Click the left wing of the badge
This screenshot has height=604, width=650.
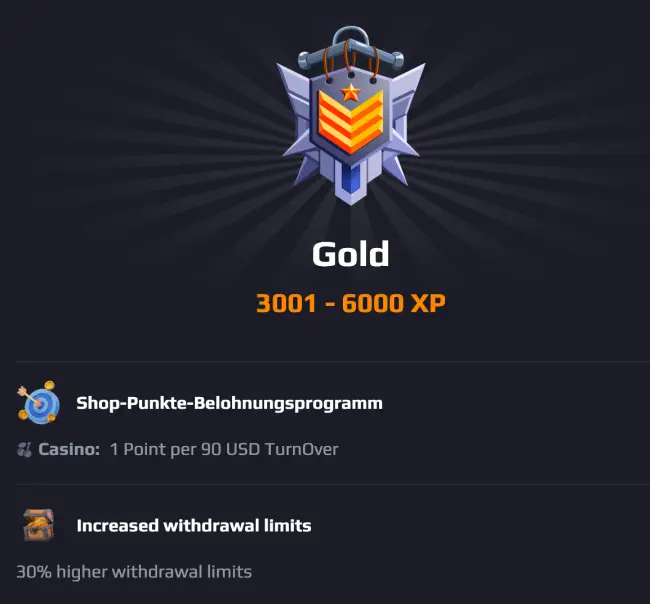[295, 120]
